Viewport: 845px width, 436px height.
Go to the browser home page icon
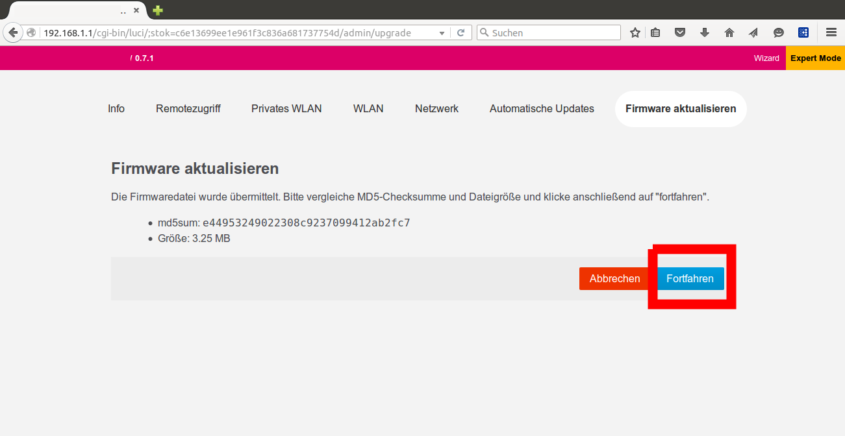click(729, 32)
